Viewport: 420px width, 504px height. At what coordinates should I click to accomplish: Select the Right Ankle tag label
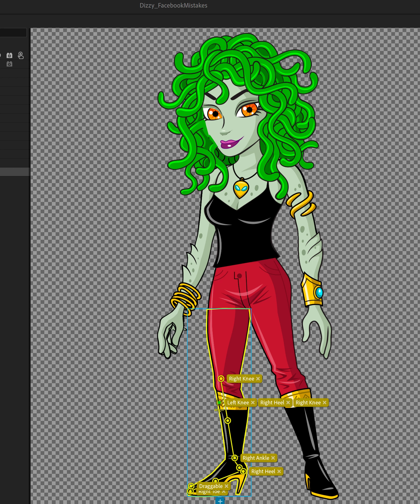[x=256, y=458]
